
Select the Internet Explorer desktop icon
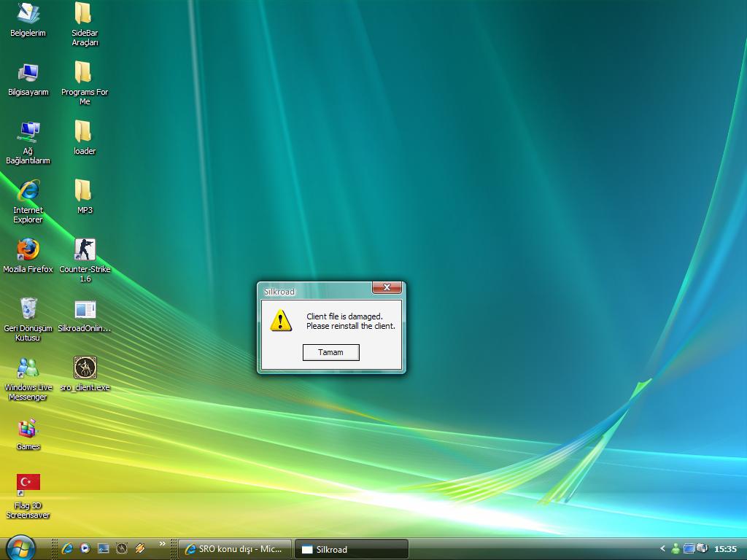28,191
